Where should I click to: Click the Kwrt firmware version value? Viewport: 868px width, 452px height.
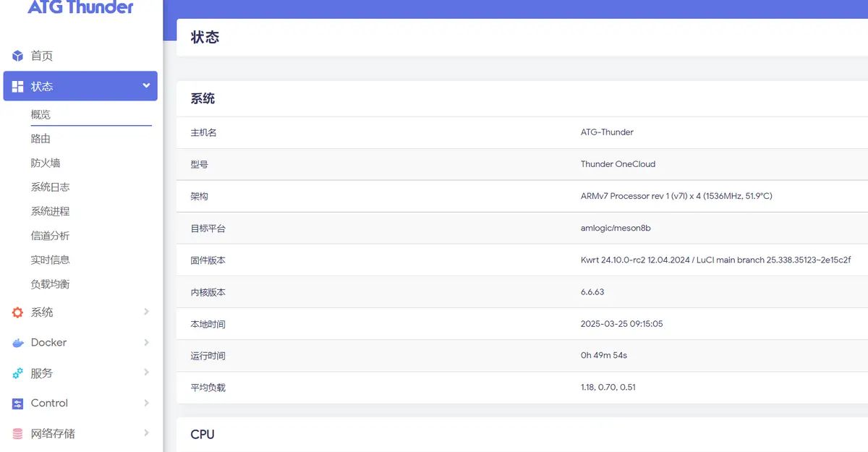point(715,260)
